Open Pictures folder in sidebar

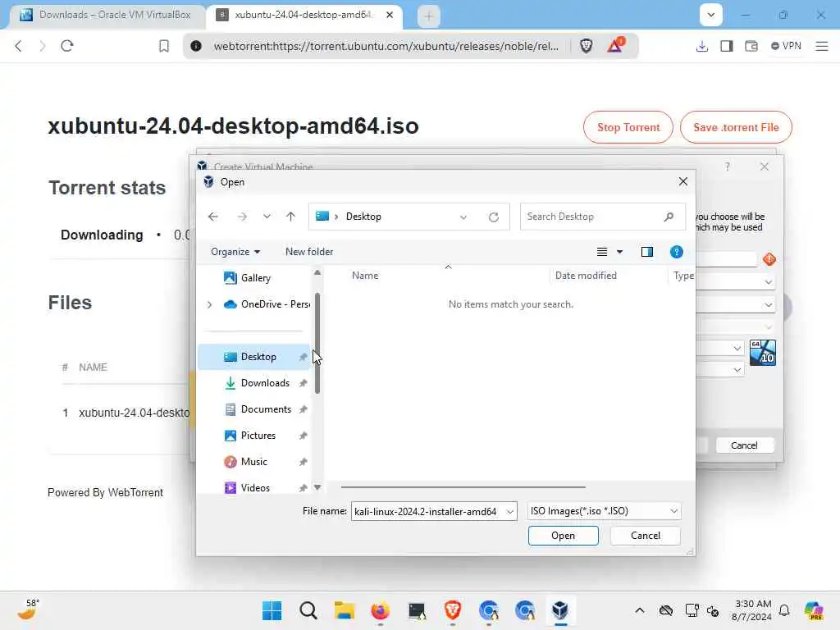258,436
